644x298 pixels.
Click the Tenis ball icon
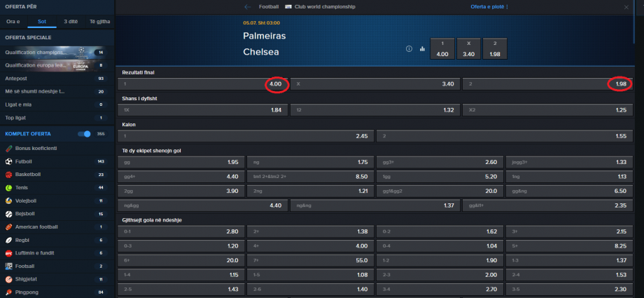8,188
